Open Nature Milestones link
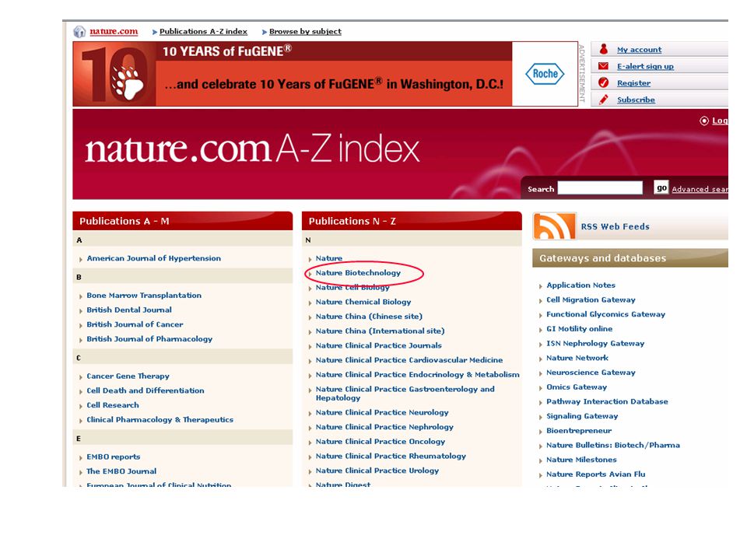This screenshot has width=747, height=560. click(x=581, y=460)
